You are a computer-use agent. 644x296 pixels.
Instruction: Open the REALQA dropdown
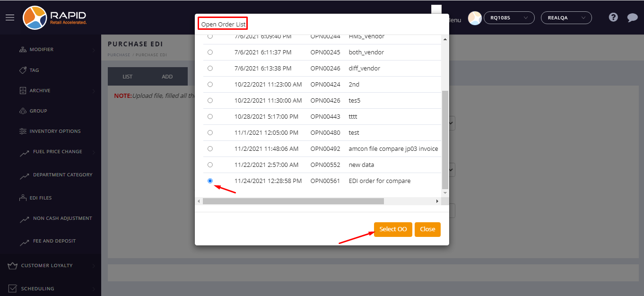pos(566,18)
